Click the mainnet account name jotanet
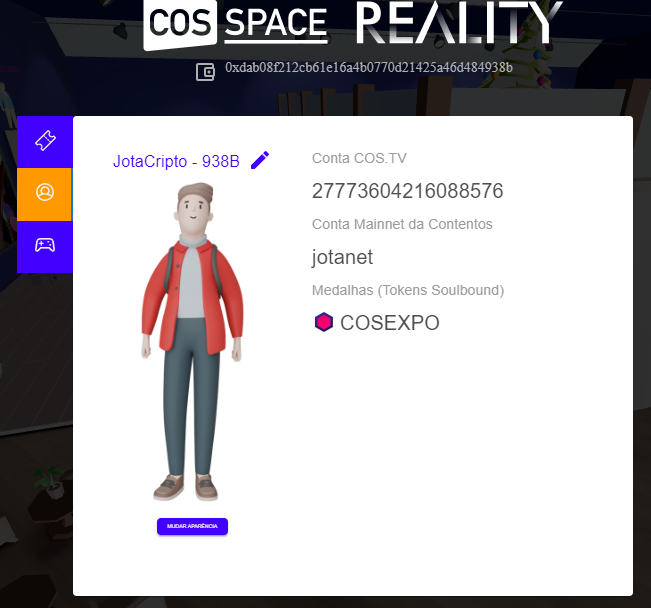The height and width of the screenshot is (608, 651). 343,257
